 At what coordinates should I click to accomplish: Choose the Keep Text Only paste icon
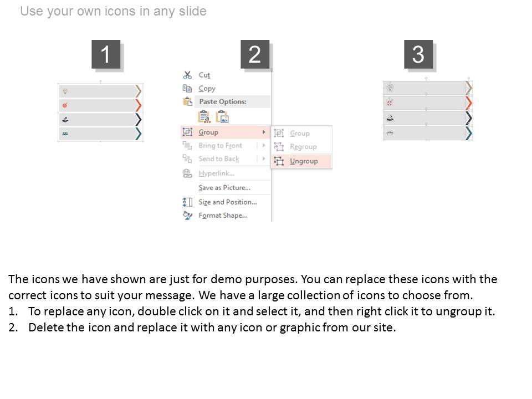point(204,117)
